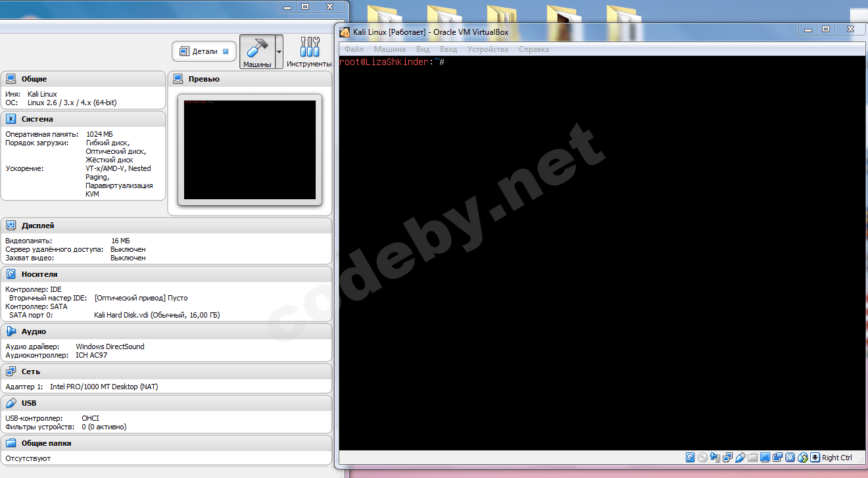Click the Kali Hard Disk.vdi entry
Viewport: 868px width, 478px height.
[x=157, y=315]
